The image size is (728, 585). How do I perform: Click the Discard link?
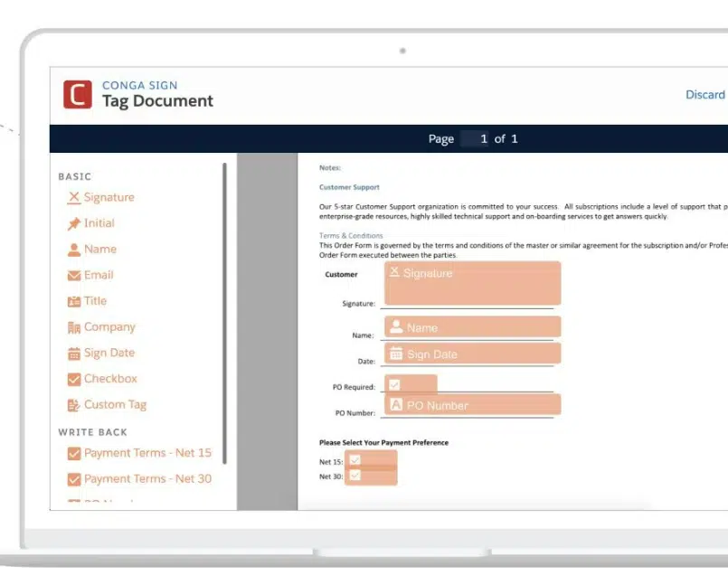click(704, 95)
